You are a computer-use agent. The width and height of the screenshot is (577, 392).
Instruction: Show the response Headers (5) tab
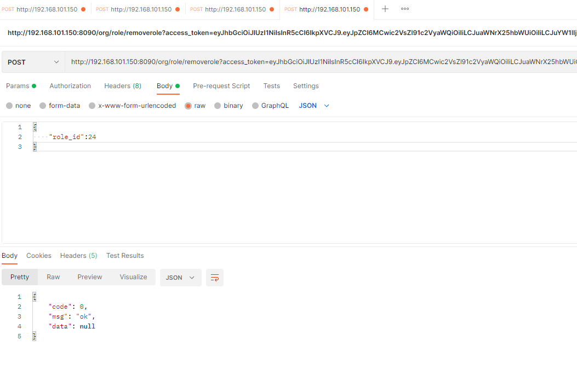(79, 256)
